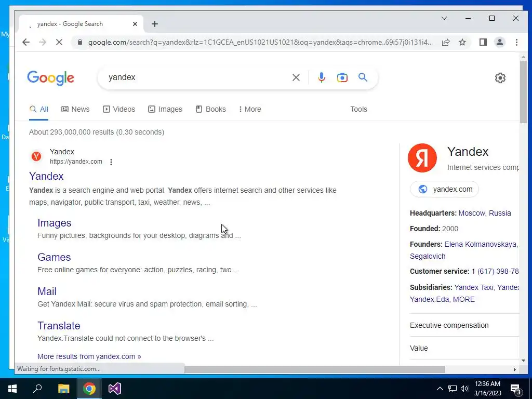Click the yandex.com website chip

(444, 189)
